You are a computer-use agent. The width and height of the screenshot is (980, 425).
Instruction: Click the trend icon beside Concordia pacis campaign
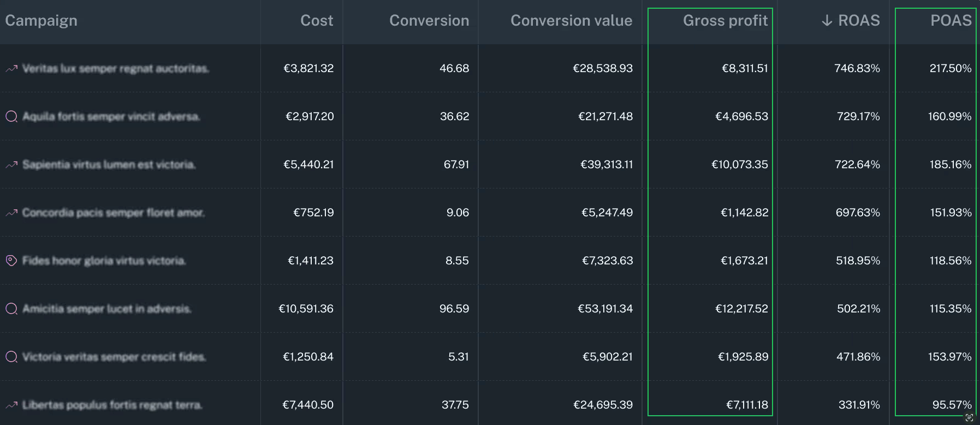[11, 213]
